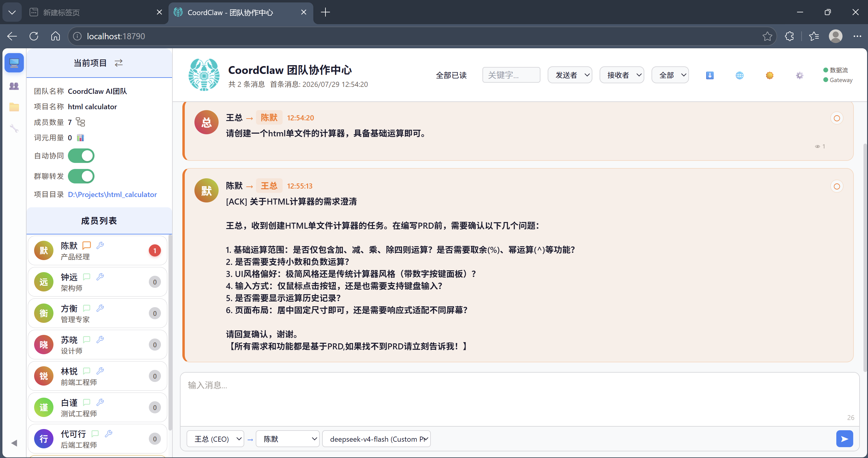This screenshot has height=458, width=868.
Task: Open the member hierarchy tree icon
Action: coord(81,122)
